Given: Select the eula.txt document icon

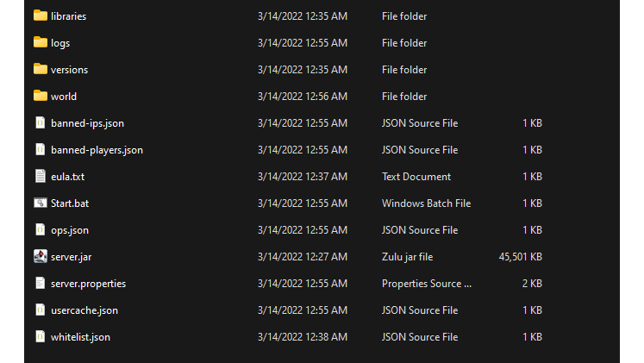Looking at the screenshot, I should [40, 176].
